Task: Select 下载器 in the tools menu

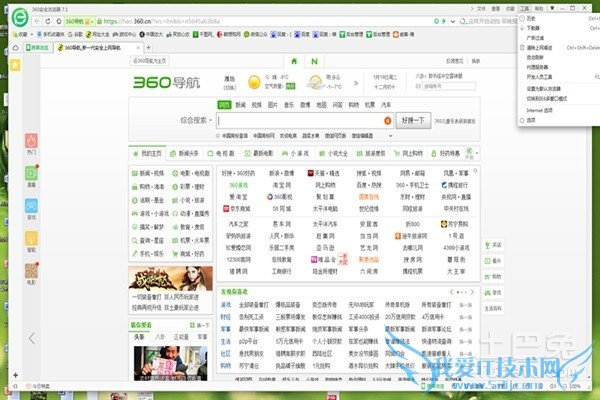Action: tap(533, 28)
